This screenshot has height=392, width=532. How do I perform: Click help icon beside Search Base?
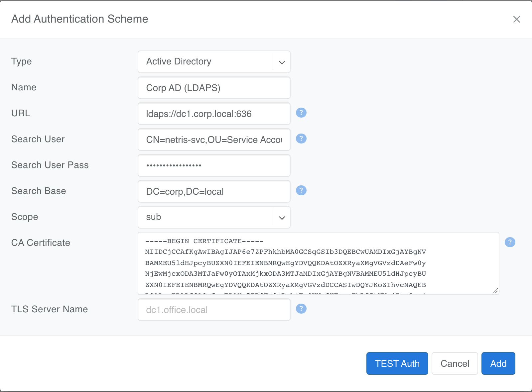coord(301,190)
